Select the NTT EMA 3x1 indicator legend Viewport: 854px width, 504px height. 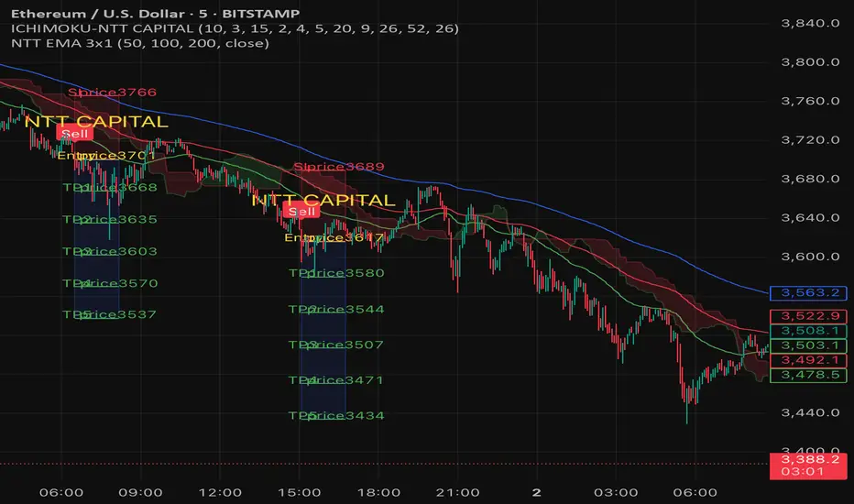point(140,43)
